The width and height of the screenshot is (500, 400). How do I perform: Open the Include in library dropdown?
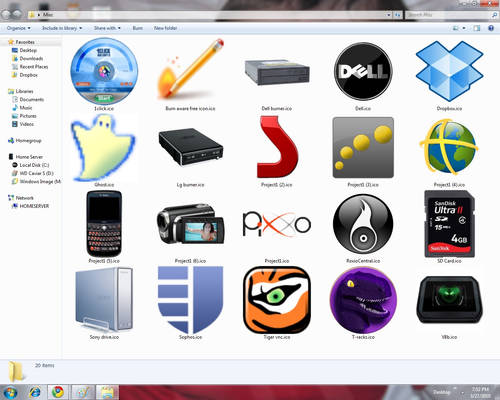(x=62, y=28)
